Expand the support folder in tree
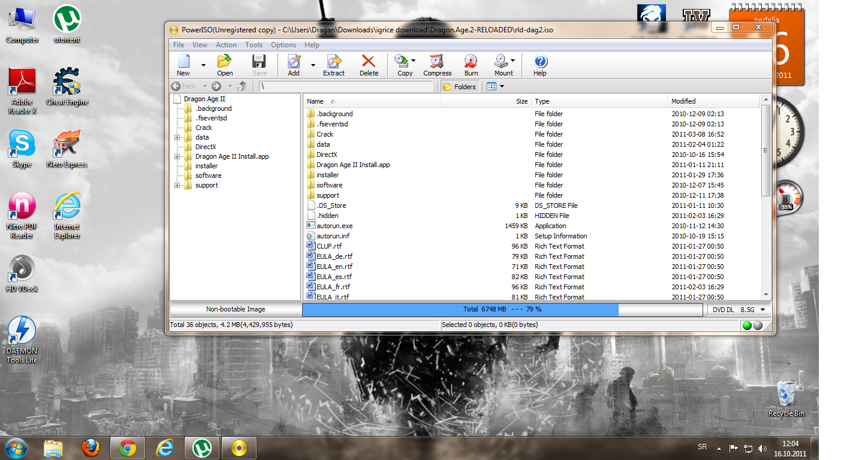This screenshot has height=460, width=868. click(177, 185)
